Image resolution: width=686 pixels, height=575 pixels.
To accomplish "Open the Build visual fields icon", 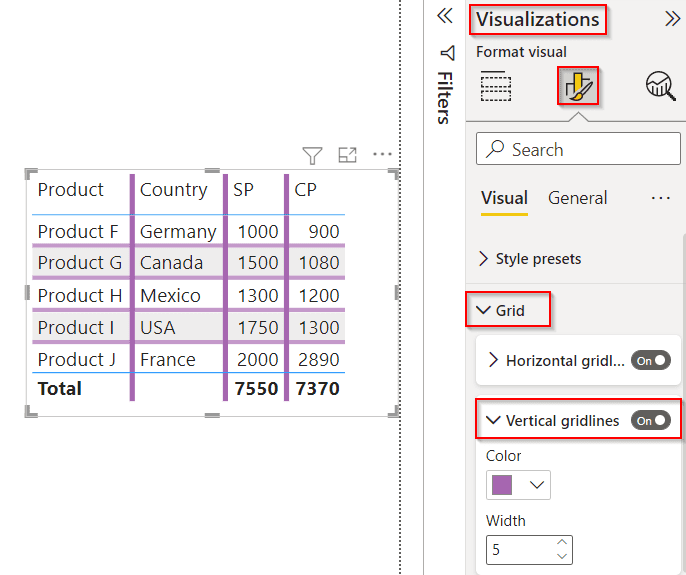I will (496, 86).
